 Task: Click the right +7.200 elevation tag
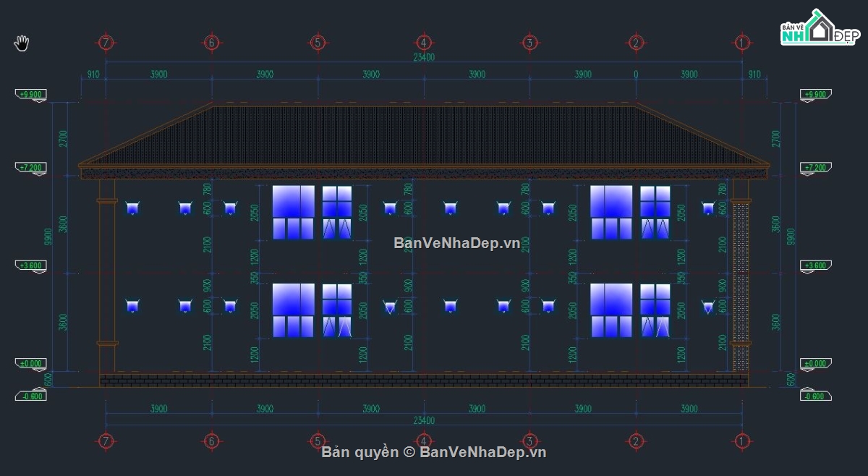816,167
